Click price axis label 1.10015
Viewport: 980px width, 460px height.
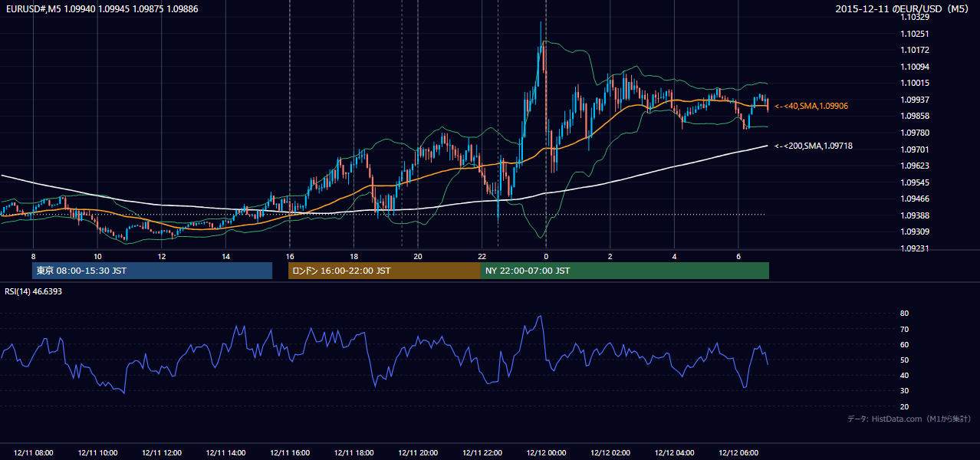916,83
